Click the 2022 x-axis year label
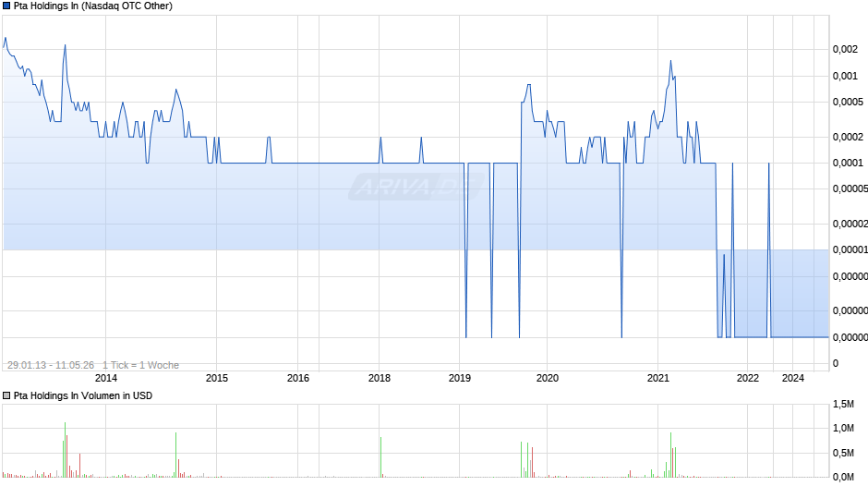 (748, 378)
